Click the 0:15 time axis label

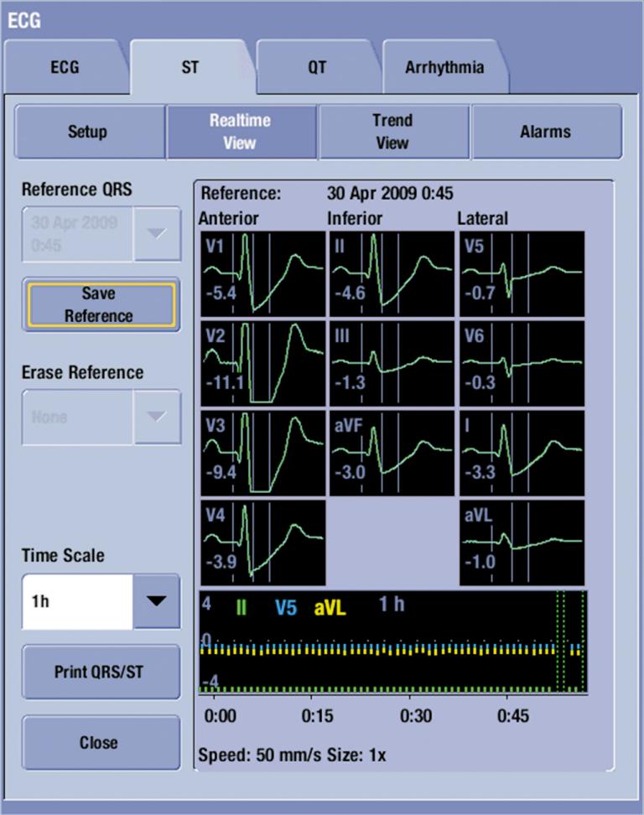[x=317, y=716]
